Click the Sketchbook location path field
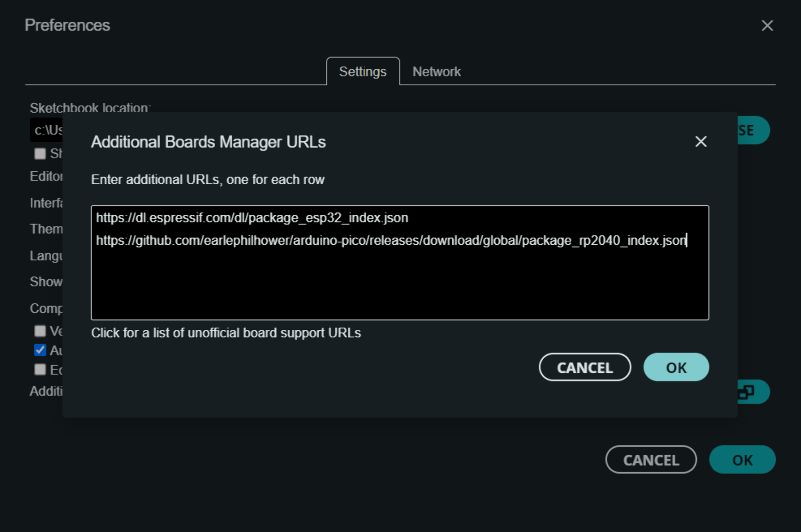 click(47, 130)
